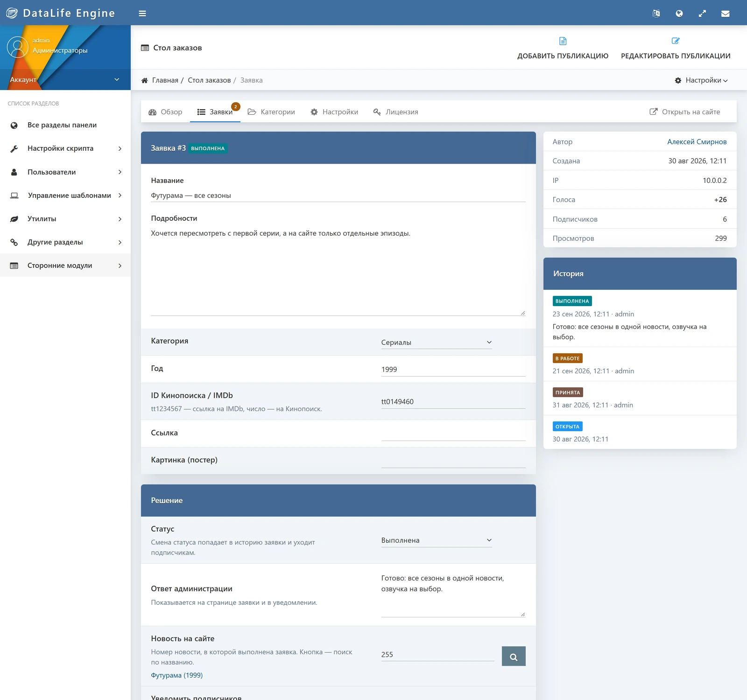Screen dimensions: 747x700
Task: Open the Категория dropdown showing Сериалы
Action: coord(437,342)
